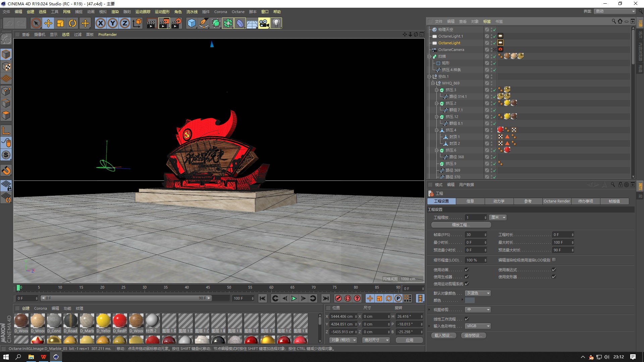Toggle the green check on 挤压.3 row
The height and width of the screenshot is (362, 644).
494,90
